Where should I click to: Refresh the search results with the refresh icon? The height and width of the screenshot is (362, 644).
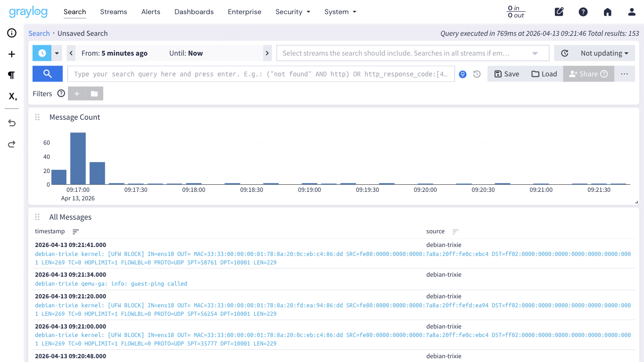564,53
